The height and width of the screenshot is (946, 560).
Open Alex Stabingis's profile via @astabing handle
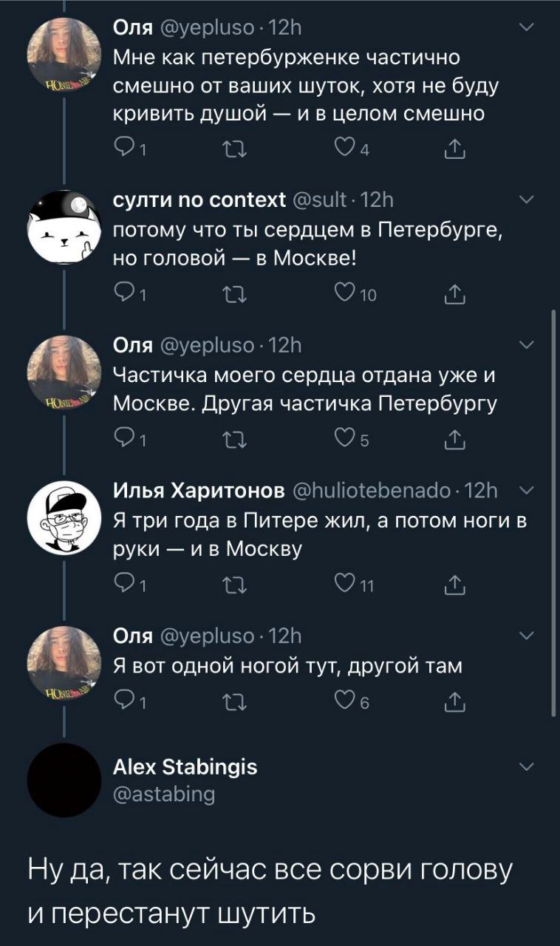coord(164,794)
